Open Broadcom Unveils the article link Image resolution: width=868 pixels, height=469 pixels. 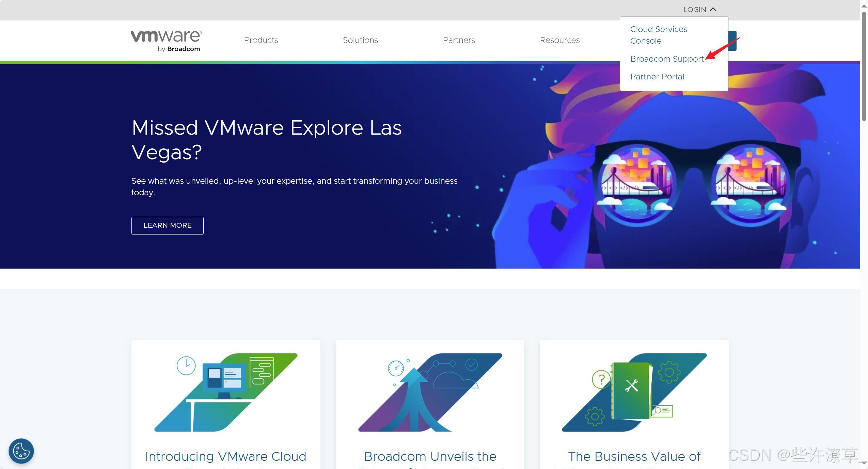[430, 456]
